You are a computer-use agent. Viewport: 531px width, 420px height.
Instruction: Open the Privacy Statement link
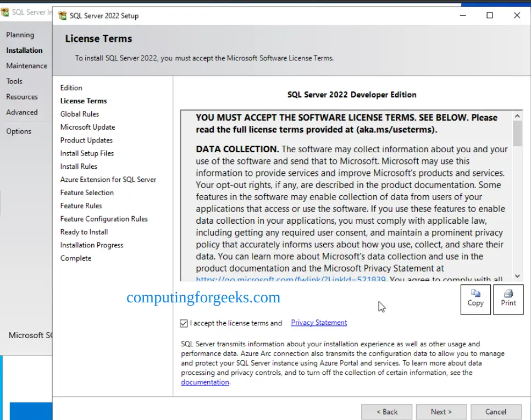click(x=319, y=323)
